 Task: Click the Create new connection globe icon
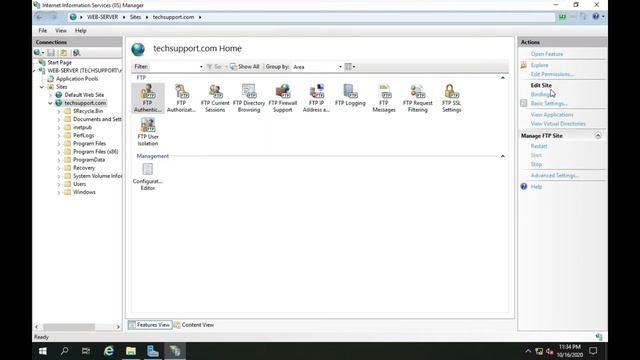point(38,53)
